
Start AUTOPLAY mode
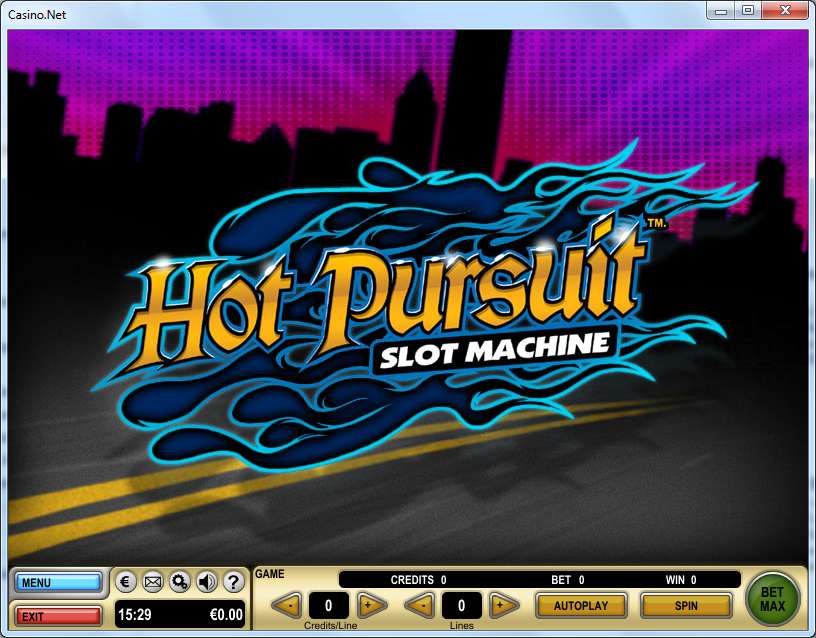coord(581,606)
